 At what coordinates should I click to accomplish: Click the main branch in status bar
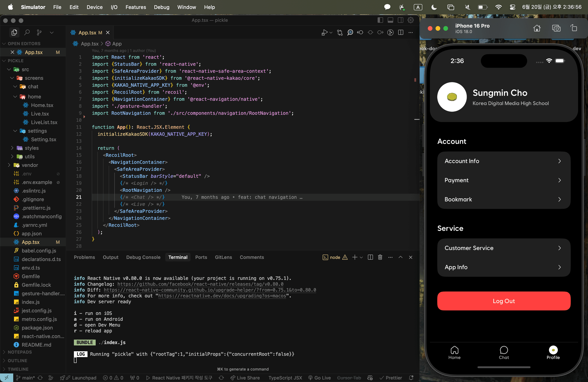25,378
